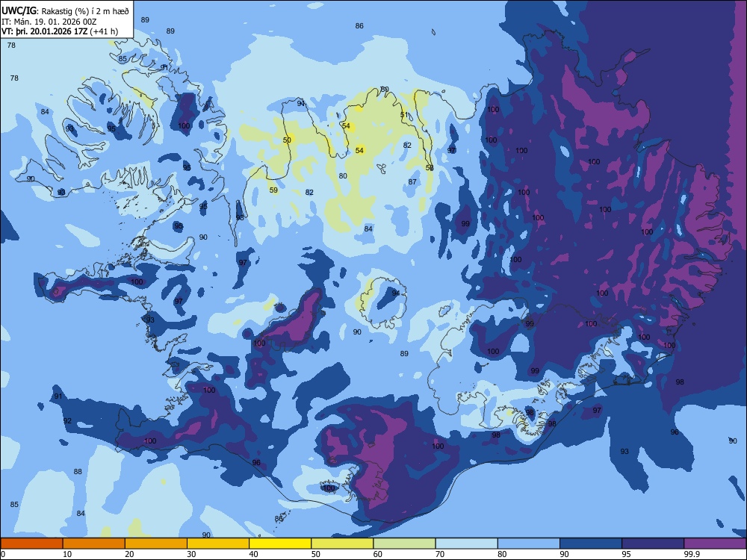Select the map humidity value '87'
747x560 pixels.
tap(412, 182)
